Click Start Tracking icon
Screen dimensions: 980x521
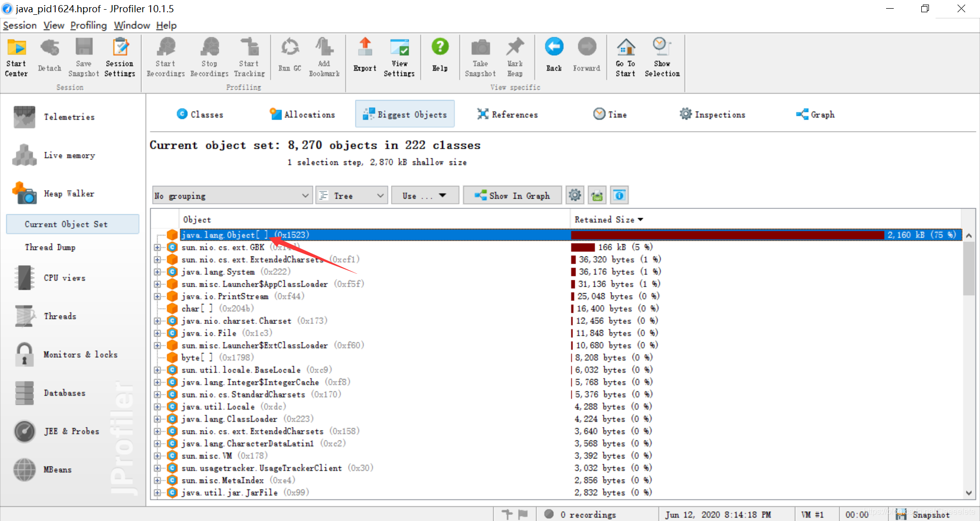point(249,57)
